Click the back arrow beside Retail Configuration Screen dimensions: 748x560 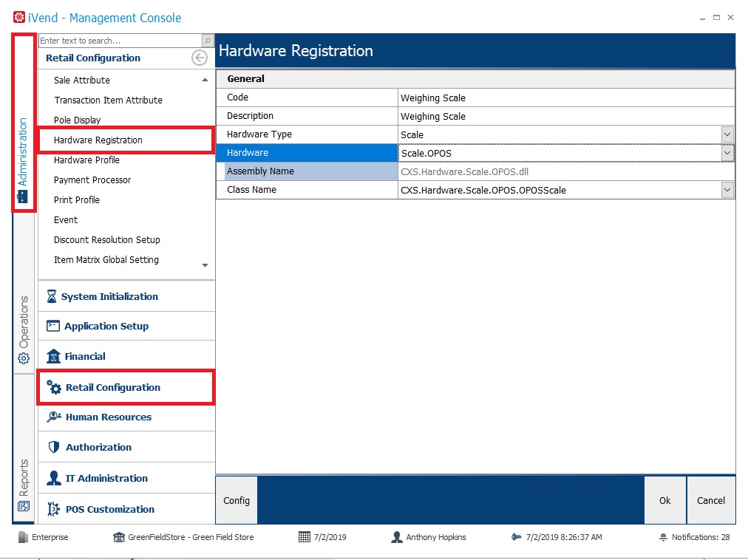coord(200,58)
